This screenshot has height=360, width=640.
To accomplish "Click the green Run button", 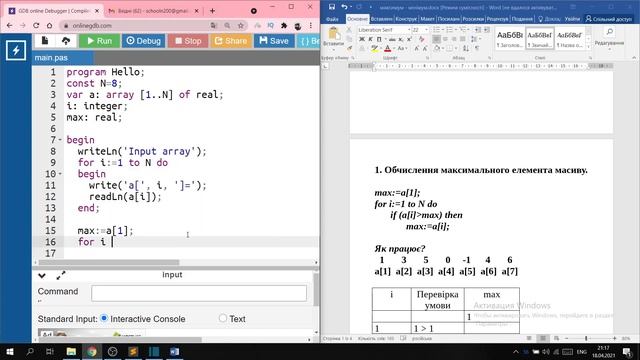I will pos(99,41).
